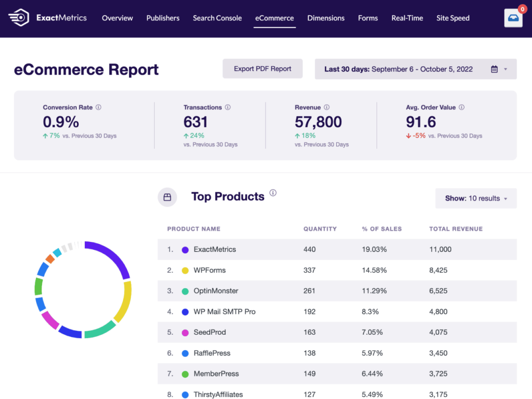This screenshot has height=399, width=532.
Task: Click the 57,800 revenue value
Action: 318,122
